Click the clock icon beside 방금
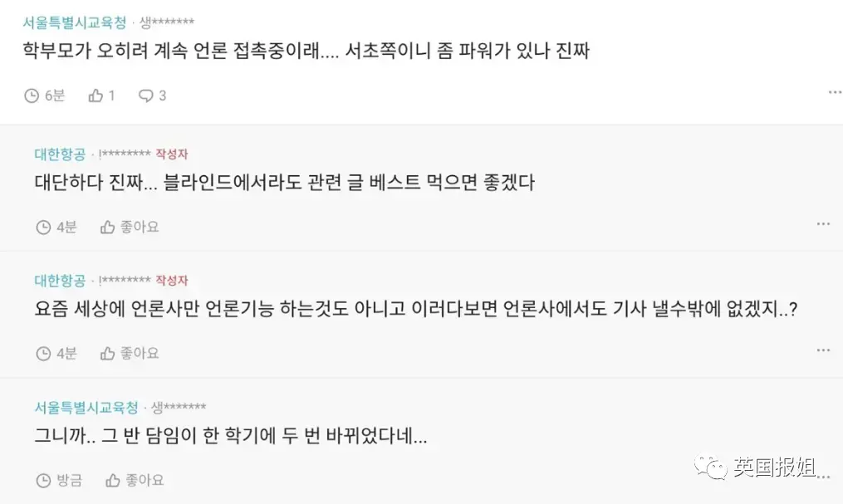 coord(43,480)
